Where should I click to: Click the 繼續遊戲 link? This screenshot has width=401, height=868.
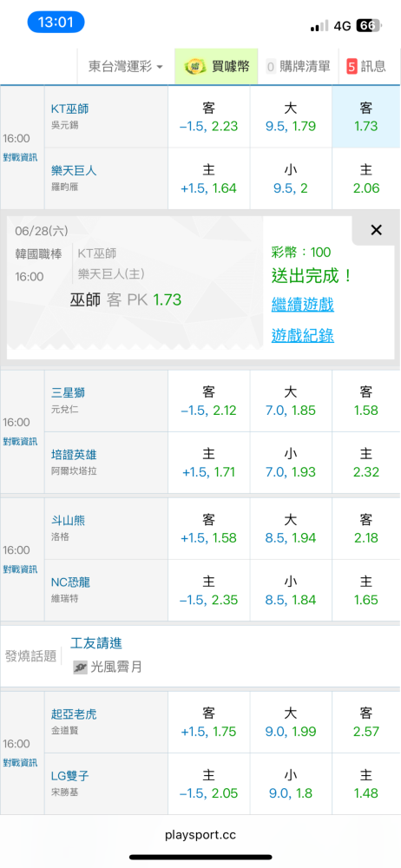pos(302,304)
